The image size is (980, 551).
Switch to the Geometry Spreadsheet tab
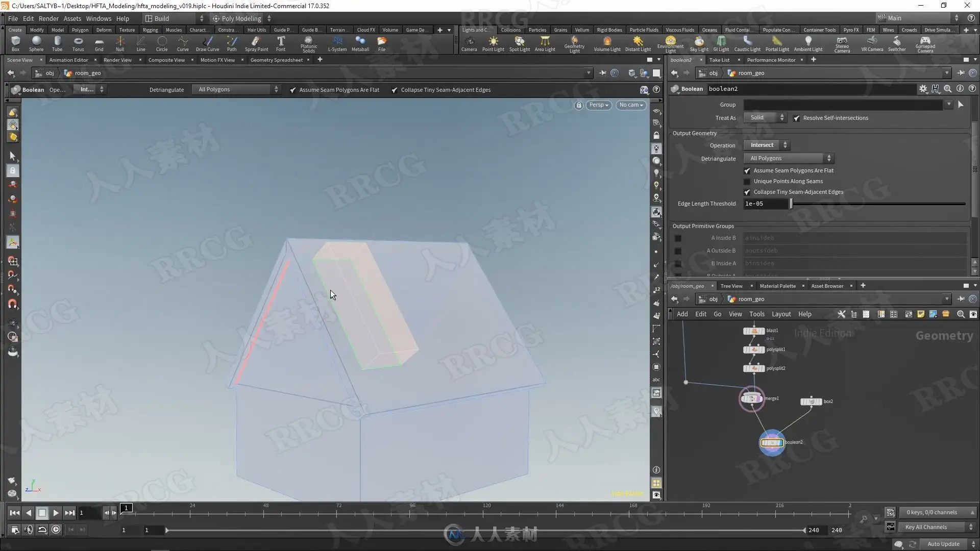[276, 60]
